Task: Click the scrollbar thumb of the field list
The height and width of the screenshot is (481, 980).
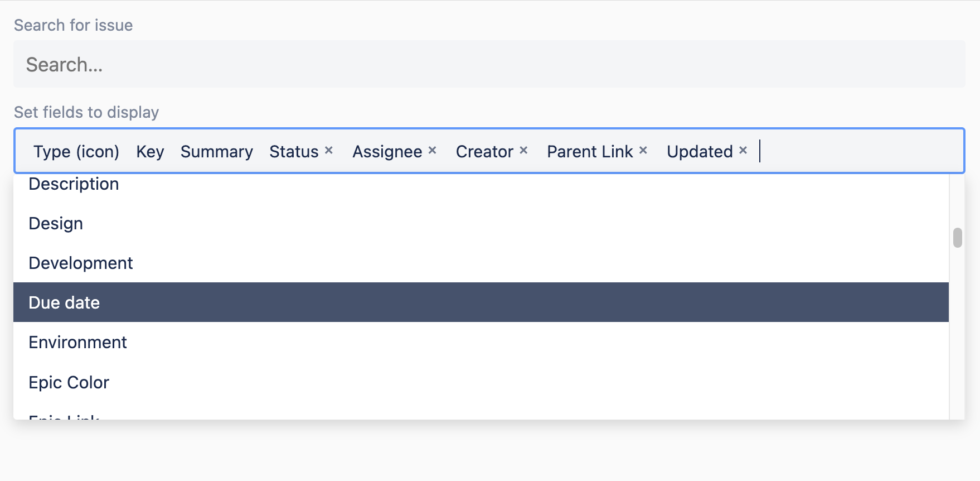Action: click(958, 237)
